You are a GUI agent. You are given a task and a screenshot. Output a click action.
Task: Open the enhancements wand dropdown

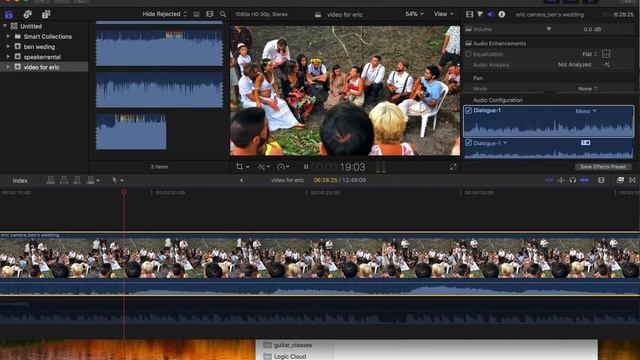tap(264, 167)
